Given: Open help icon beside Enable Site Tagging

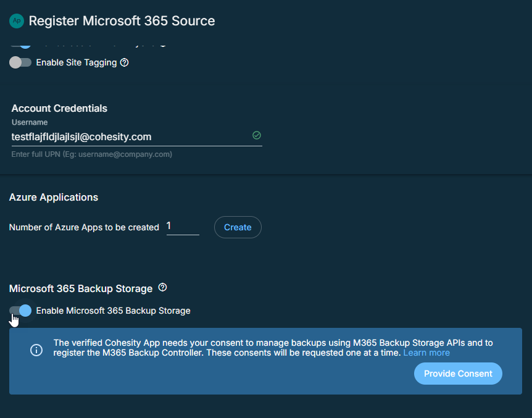Looking at the screenshot, I should click(125, 62).
